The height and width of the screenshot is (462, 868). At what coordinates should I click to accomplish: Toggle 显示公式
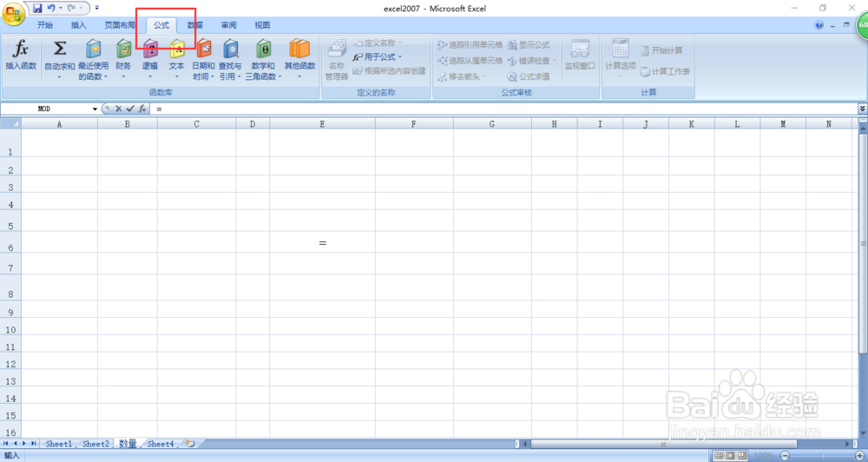click(x=529, y=45)
